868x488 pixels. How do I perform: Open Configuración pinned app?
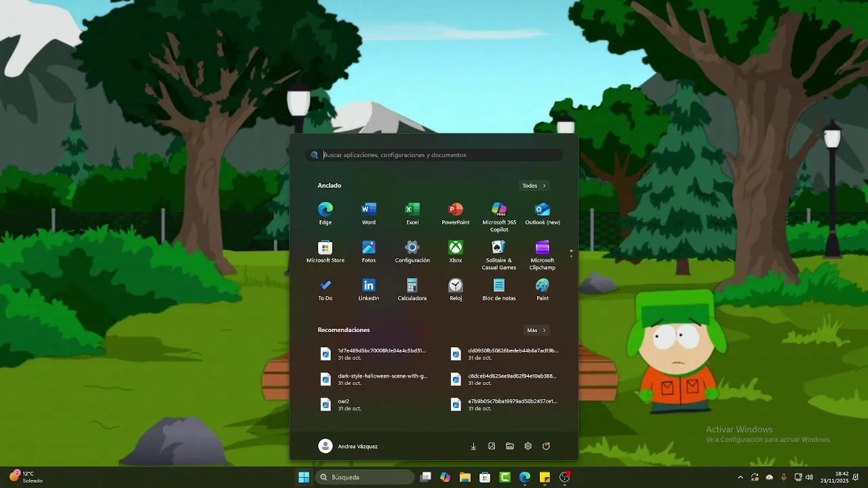(412, 251)
